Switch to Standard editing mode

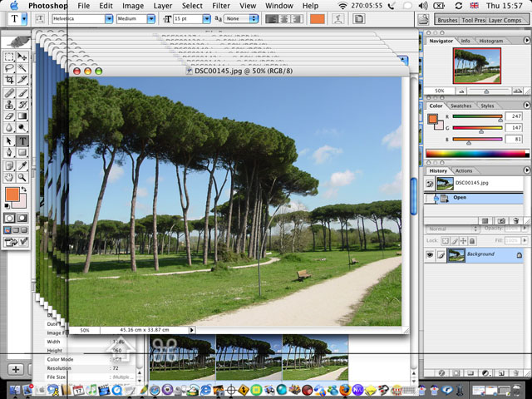[9, 218]
